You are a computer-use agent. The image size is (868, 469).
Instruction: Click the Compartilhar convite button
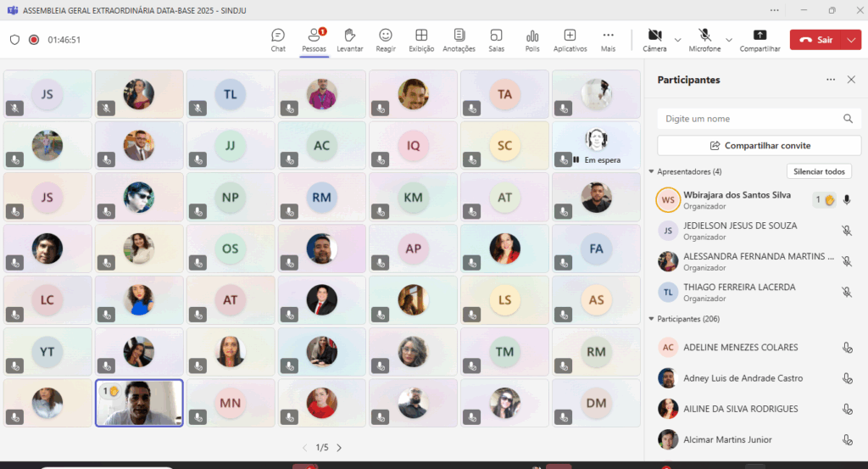759,146
